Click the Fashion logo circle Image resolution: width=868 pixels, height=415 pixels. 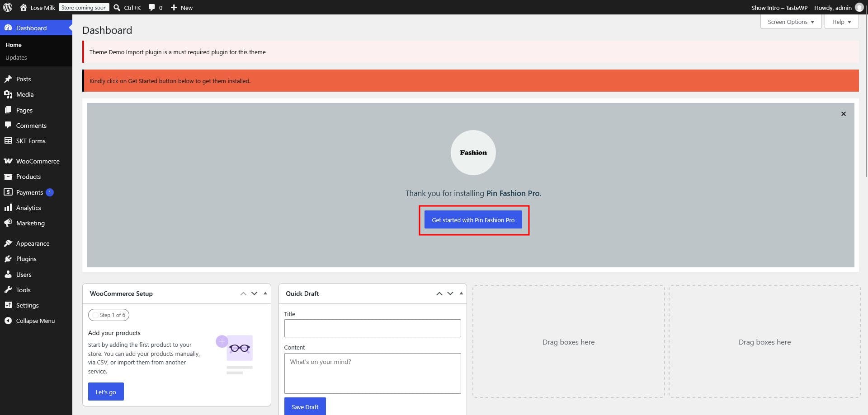(x=473, y=153)
